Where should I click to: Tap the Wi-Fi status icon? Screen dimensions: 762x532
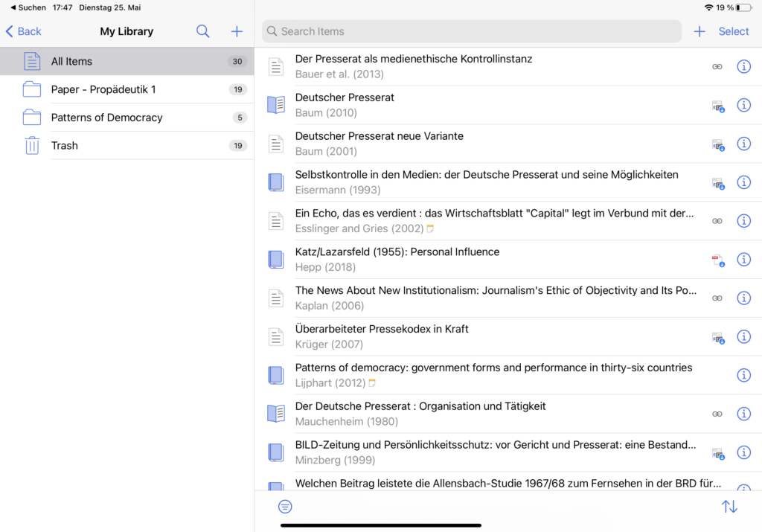pos(708,7)
